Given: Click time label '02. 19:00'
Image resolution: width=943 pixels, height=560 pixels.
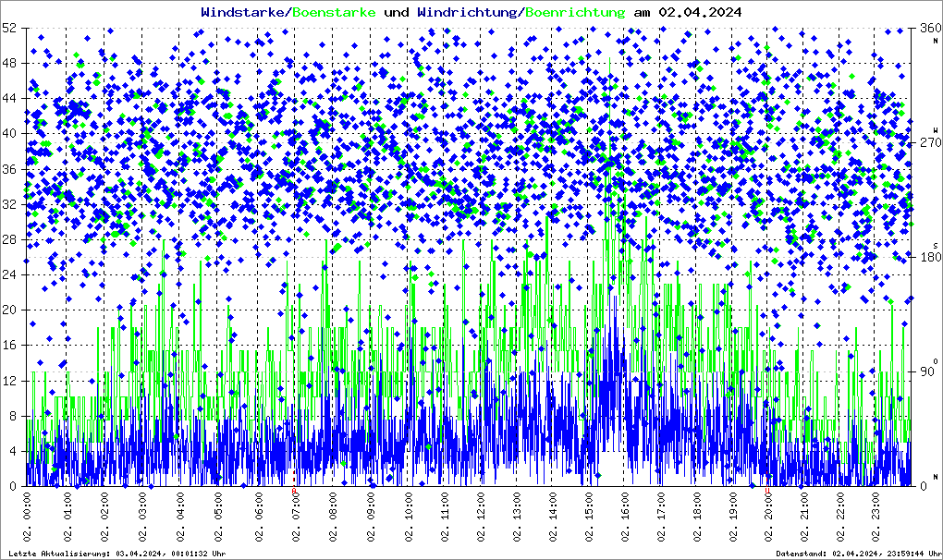Looking at the screenshot, I should point(733,517).
